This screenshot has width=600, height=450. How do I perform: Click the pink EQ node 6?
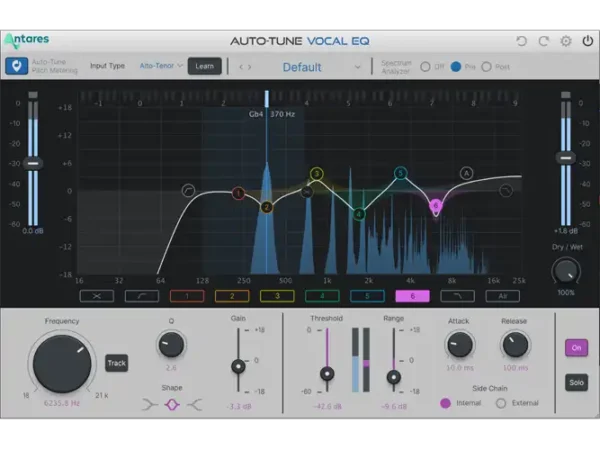click(436, 205)
